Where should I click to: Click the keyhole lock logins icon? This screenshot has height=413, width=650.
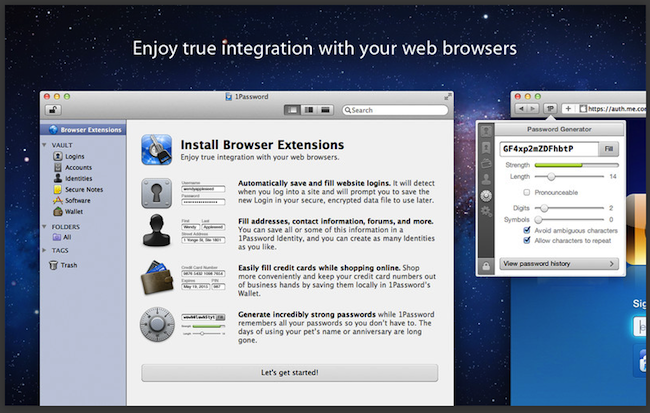click(x=156, y=193)
